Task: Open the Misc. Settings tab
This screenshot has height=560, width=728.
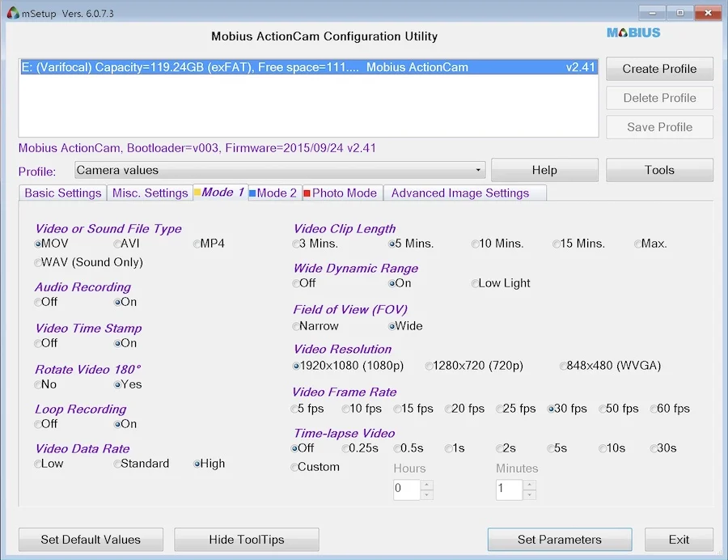Action: (x=150, y=193)
